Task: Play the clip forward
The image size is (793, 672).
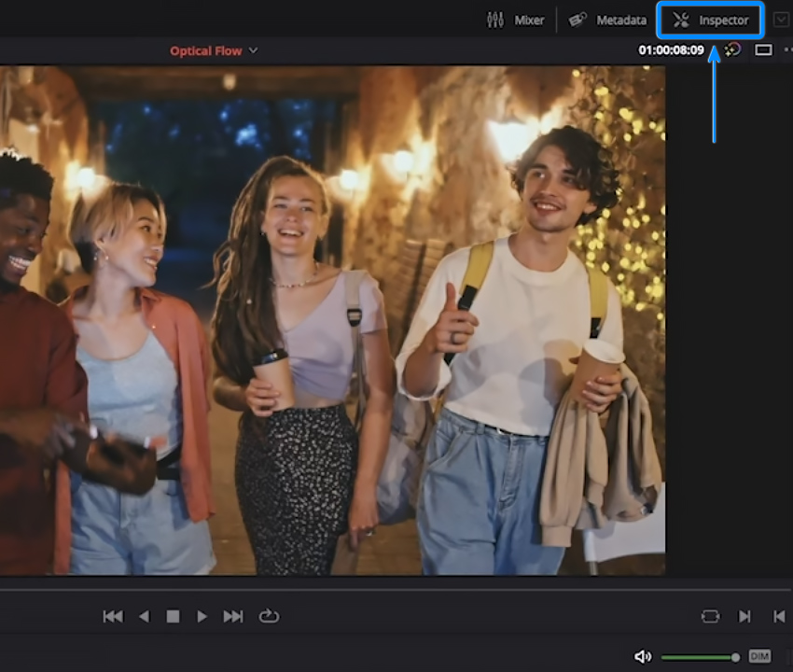Action: pos(202,616)
